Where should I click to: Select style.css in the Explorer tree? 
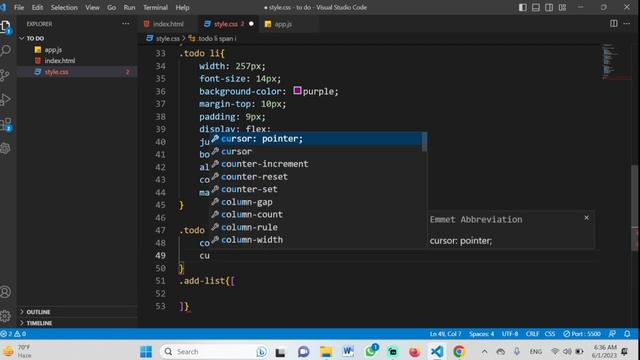coord(77,72)
